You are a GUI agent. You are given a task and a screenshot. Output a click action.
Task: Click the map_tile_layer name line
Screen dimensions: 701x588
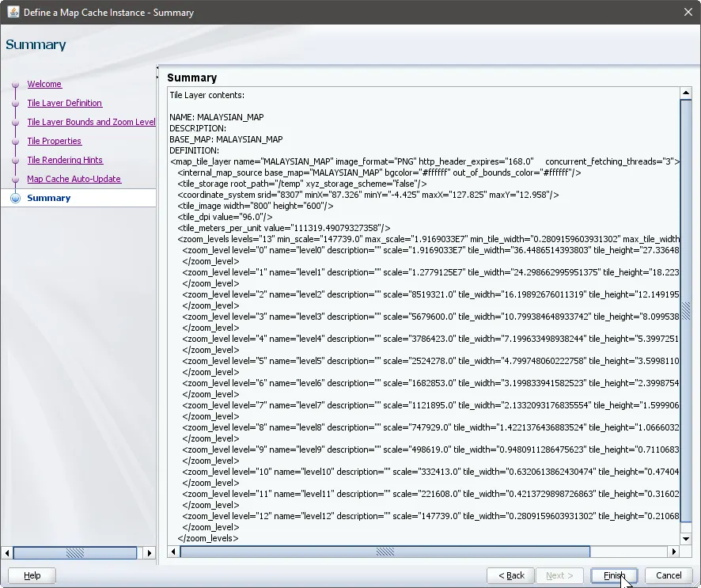[425, 161]
